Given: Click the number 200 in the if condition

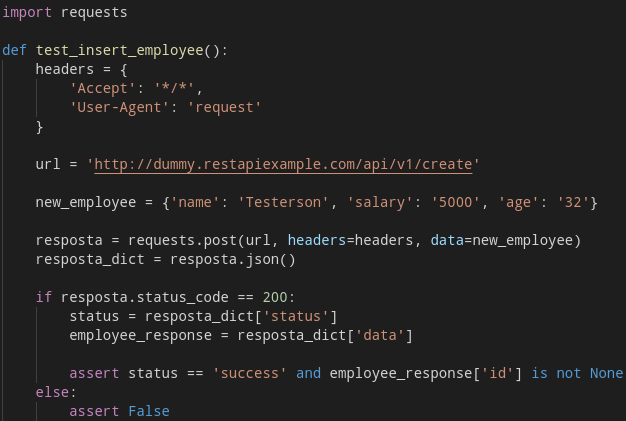Looking at the screenshot, I should tap(275, 297).
